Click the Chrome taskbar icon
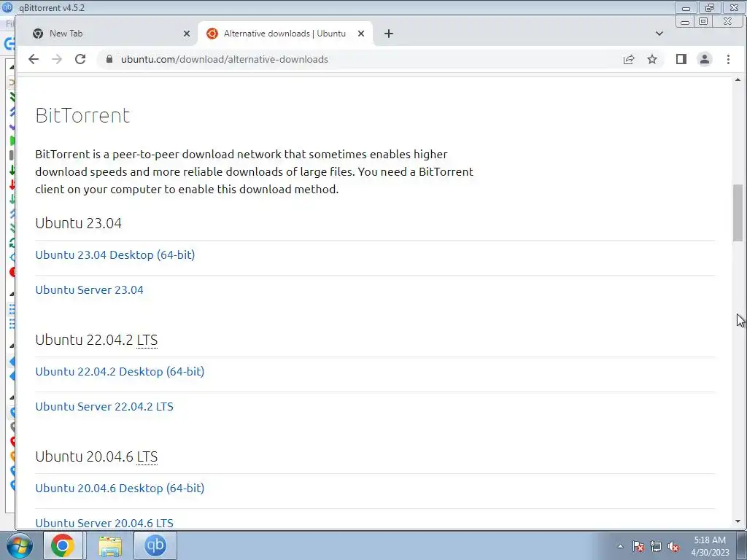Viewport: 747px width, 560px height. (x=63, y=545)
